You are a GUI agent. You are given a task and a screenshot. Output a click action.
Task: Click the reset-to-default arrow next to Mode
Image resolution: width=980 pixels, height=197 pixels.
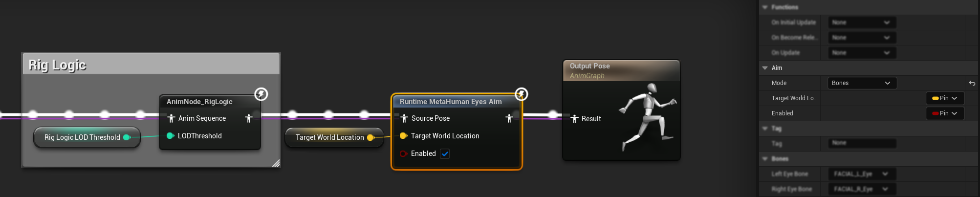click(972, 83)
